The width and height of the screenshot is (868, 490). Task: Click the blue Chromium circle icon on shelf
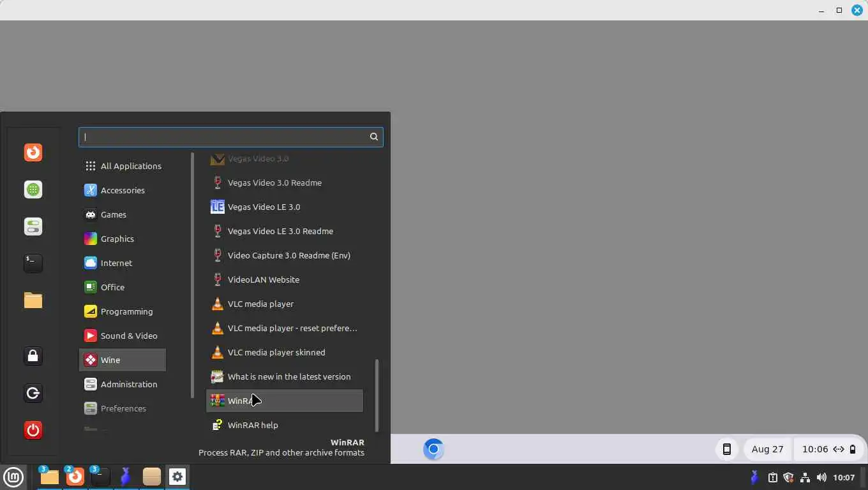point(433,449)
